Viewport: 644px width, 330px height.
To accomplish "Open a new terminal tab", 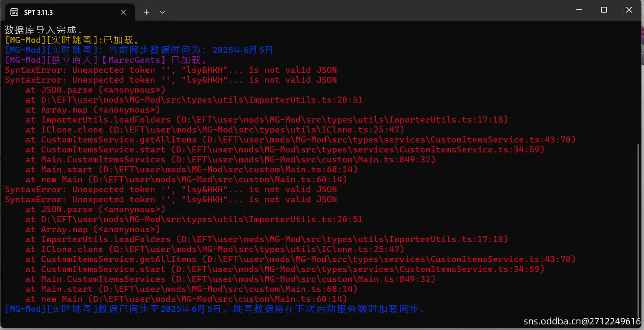I will pyautogui.click(x=146, y=12).
